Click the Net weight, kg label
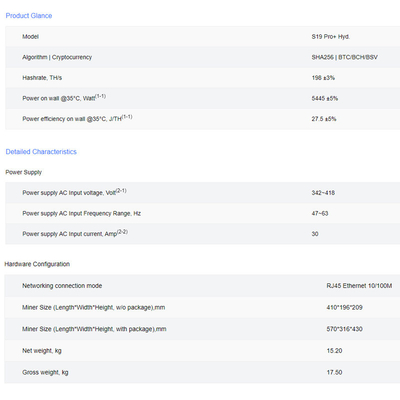Viewport: 400px width, 400px height. pyautogui.click(x=42, y=351)
